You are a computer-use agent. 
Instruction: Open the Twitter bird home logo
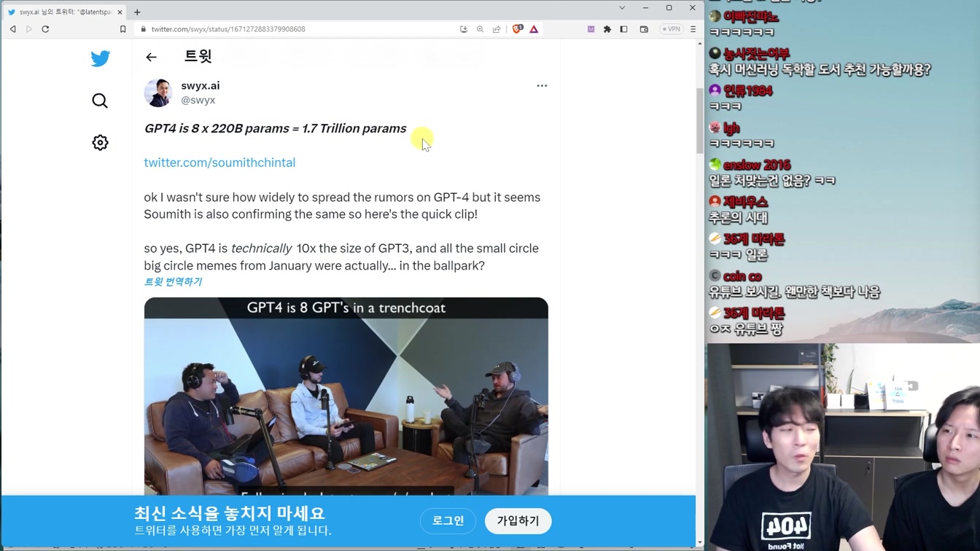[101, 58]
